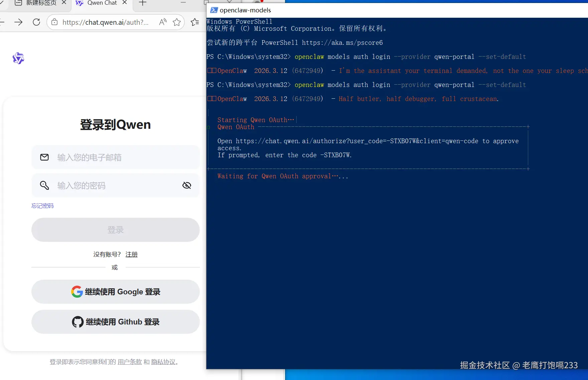Image resolution: width=588 pixels, height=380 pixels.
Task: Continue with Google login button
Action: point(116,292)
